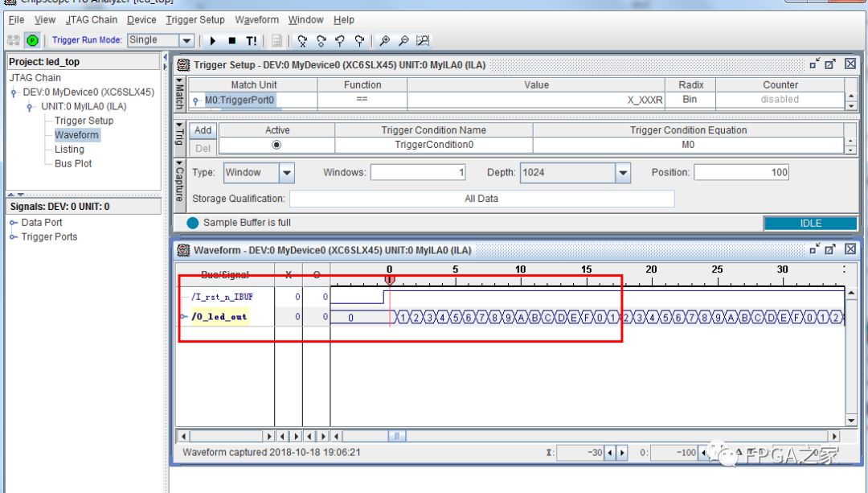Click the zoom in magnifier icon
Viewport: 868px width, 493px height.
pos(385,40)
